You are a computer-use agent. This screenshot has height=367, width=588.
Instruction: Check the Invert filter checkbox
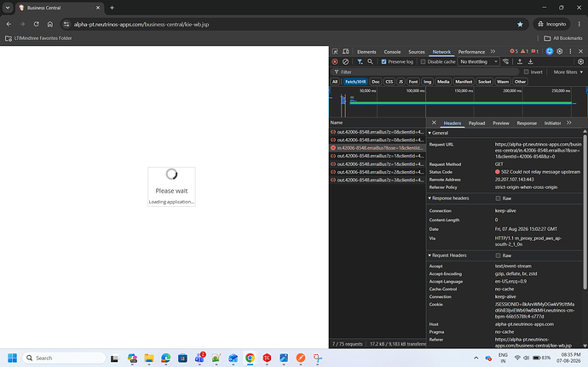526,72
